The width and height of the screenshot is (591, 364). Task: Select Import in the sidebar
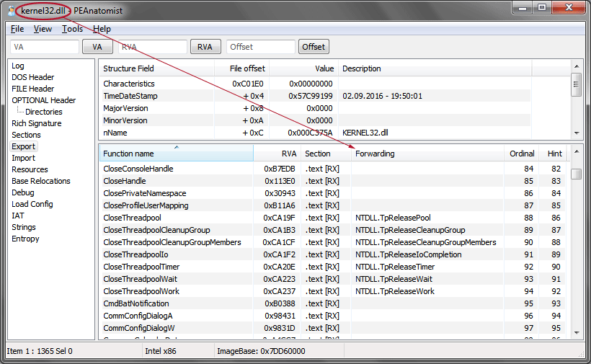[23, 159]
